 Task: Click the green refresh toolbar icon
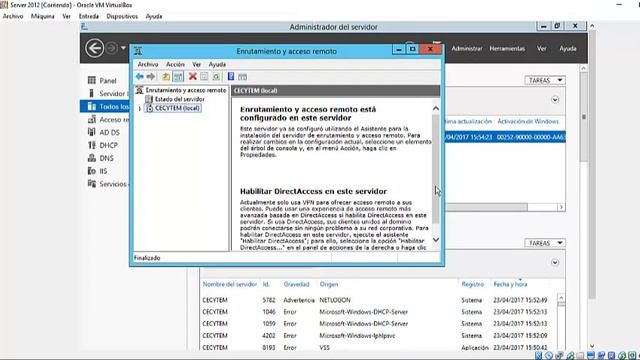(216, 77)
